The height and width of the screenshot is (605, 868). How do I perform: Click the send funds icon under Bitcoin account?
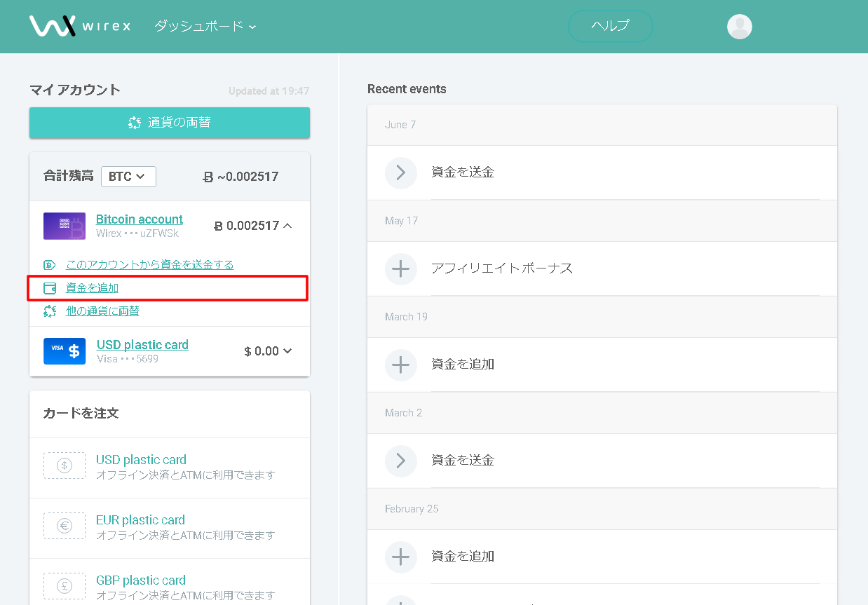pyautogui.click(x=50, y=265)
